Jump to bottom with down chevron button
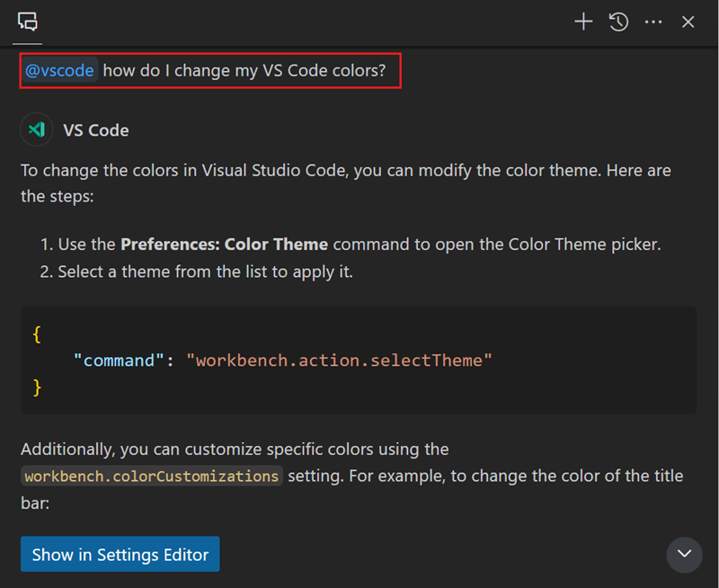The image size is (719, 588). tap(684, 554)
